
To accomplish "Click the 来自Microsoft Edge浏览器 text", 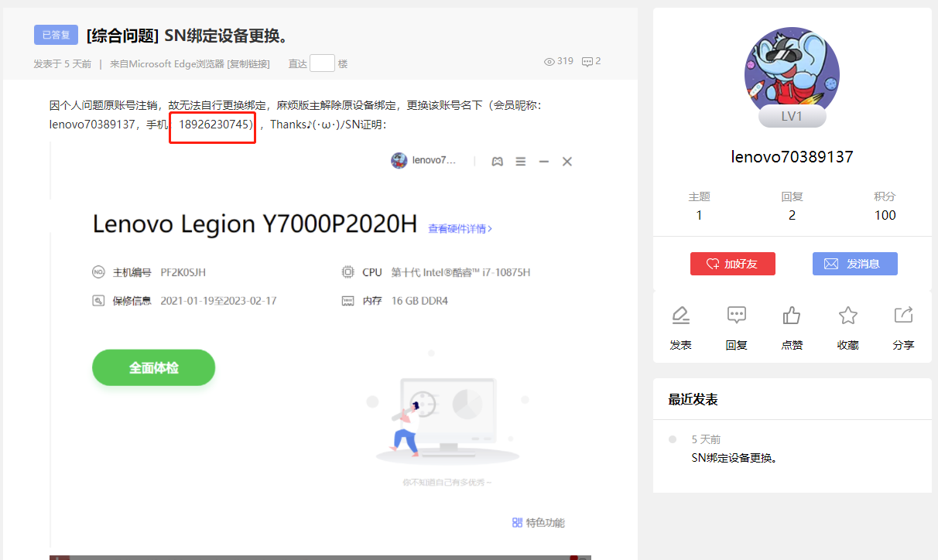I will 166,63.
